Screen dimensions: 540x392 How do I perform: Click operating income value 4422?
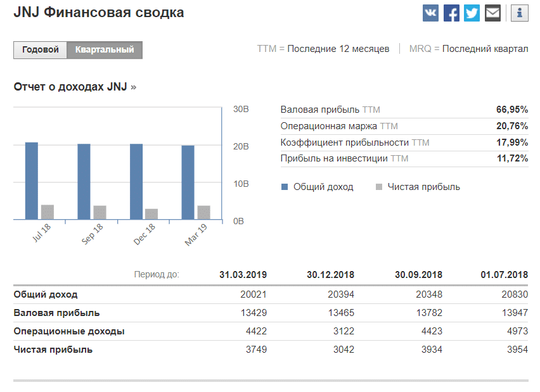point(256,331)
